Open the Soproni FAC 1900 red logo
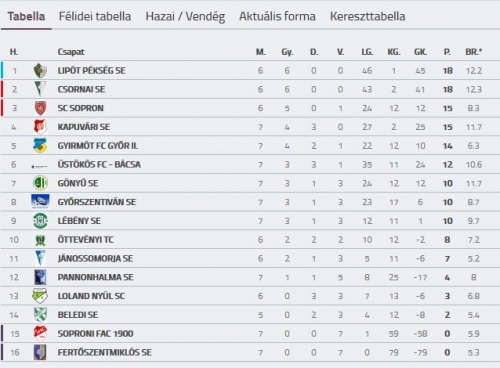The width and height of the screenshot is (500, 368). pos(40,333)
